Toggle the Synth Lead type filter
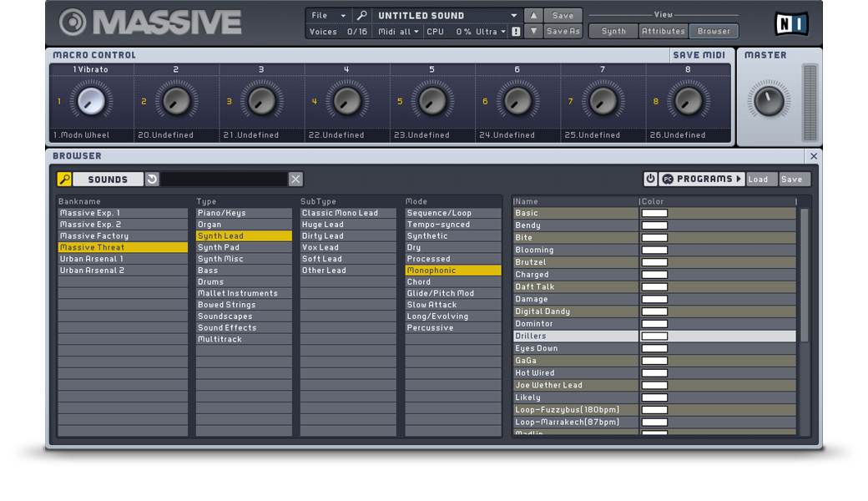 click(x=244, y=235)
